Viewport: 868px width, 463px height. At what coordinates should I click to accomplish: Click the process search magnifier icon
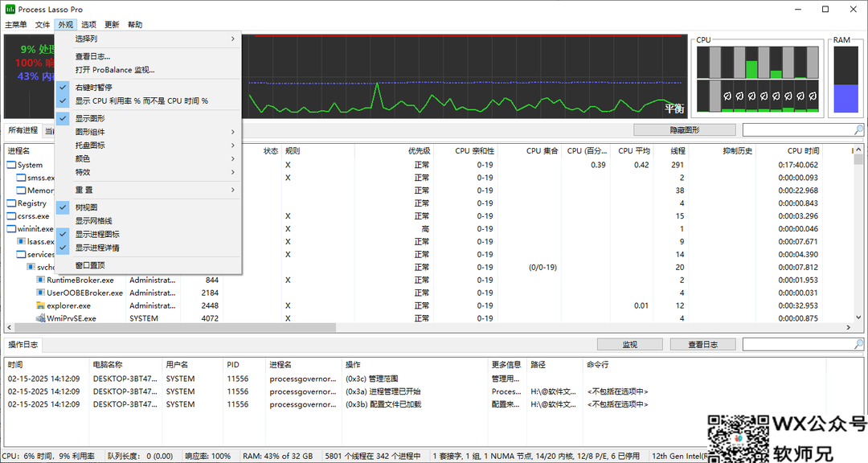[858, 129]
